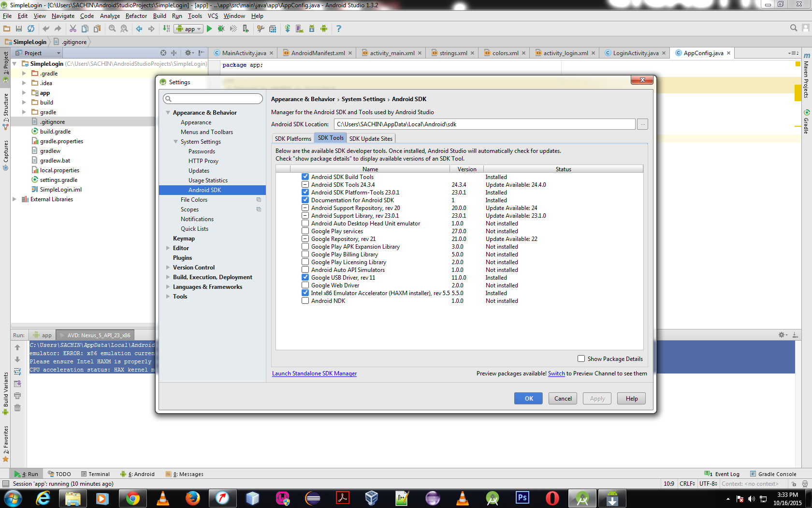Open the SDK Manager toolbar icon
This screenshot has height=508, width=812.
point(312,29)
